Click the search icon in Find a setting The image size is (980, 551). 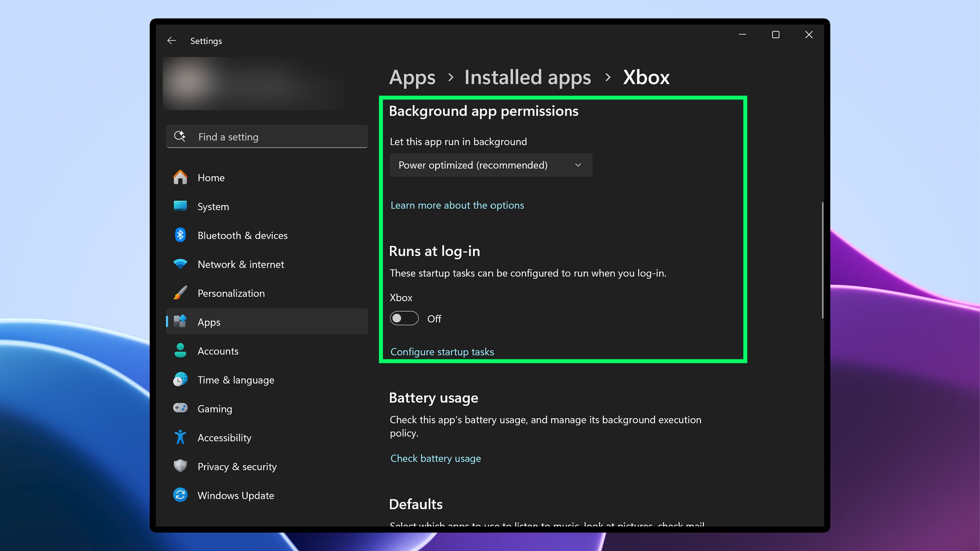(180, 136)
